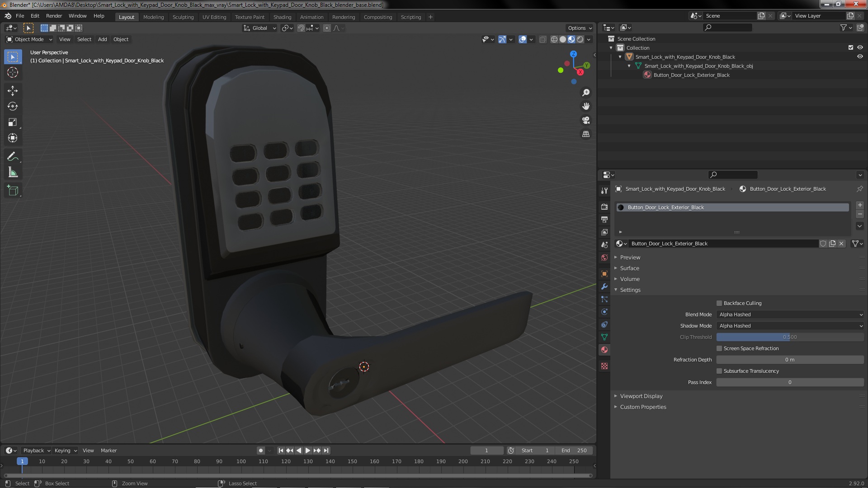Unlink the Button_Door_Lock_Exterior_Black material
The height and width of the screenshot is (488, 868).
[841, 244]
